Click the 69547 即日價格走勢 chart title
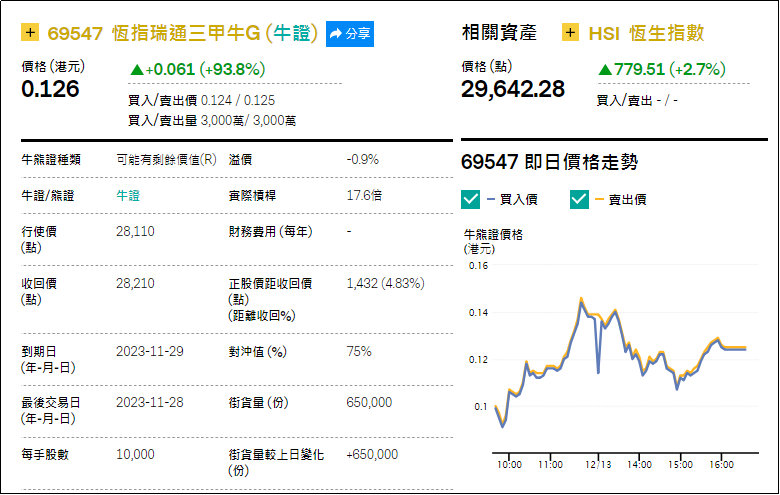 [549, 162]
